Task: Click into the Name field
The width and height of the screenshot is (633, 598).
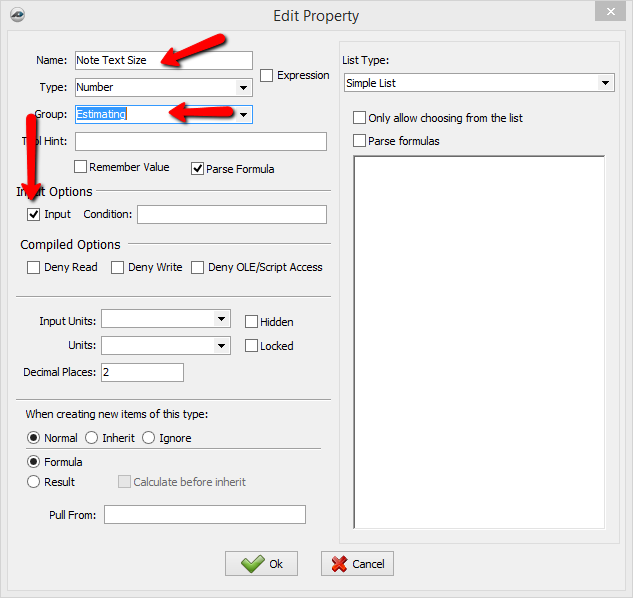Action: click(164, 60)
